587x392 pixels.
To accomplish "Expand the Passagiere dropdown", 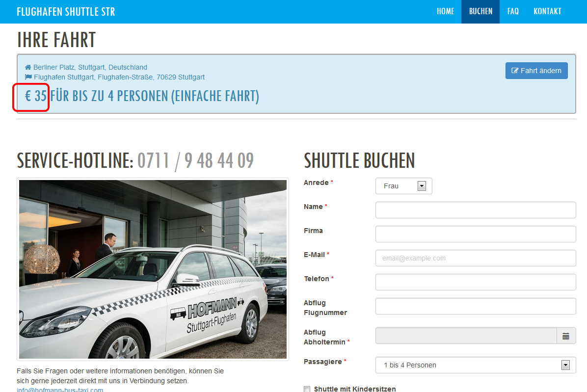I will click(x=476, y=365).
